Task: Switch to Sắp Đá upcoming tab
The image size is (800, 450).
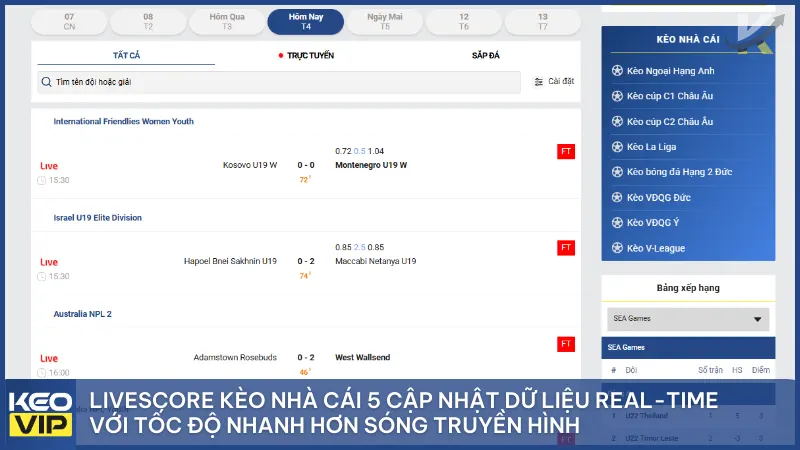Action: point(486,55)
